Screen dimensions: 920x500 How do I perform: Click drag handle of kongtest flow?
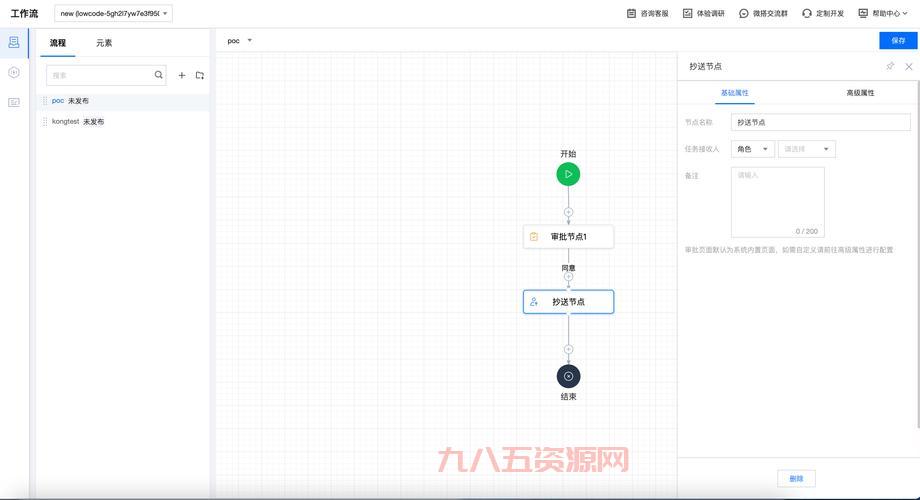point(45,121)
